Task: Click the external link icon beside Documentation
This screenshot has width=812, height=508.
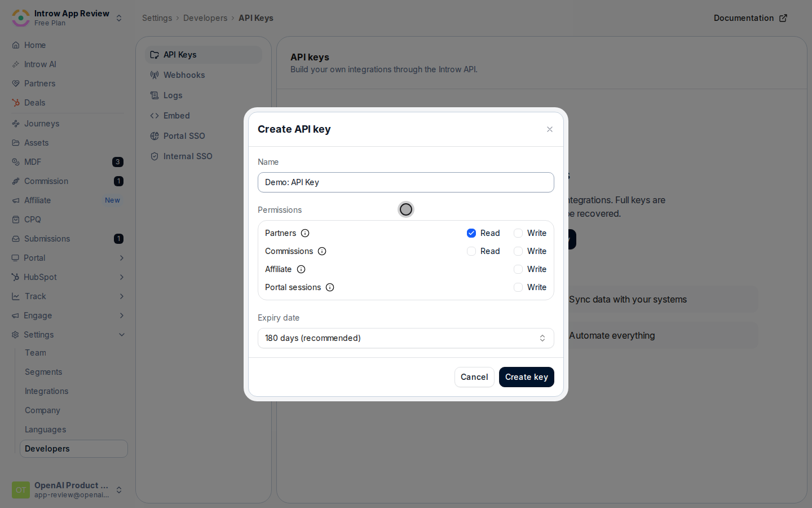Action: (x=783, y=18)
